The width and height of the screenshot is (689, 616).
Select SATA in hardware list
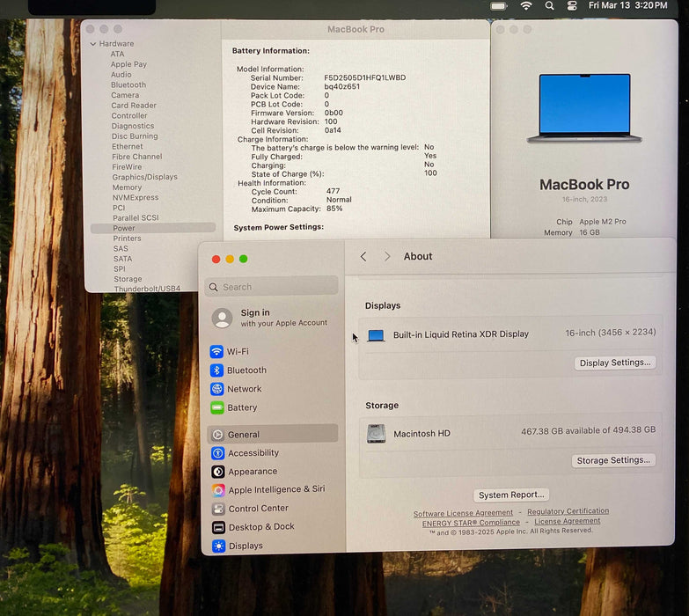coord(122,259)
